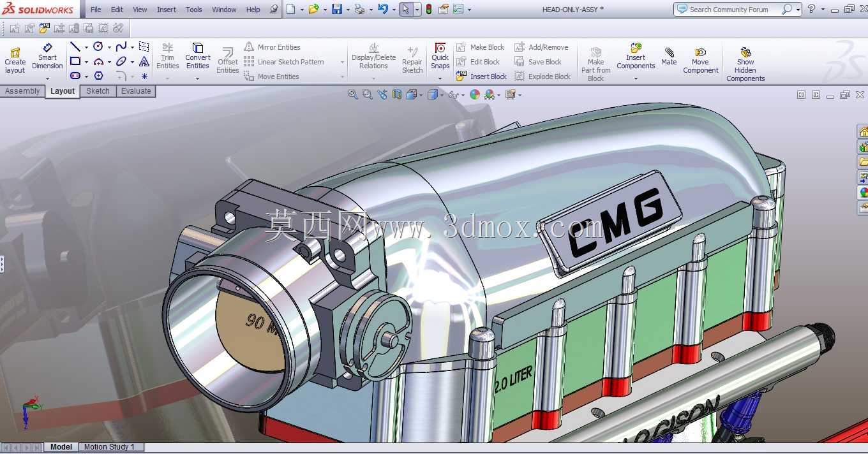Click Insert Components tool
868x454 pixels.
click(x=636, y=56)
